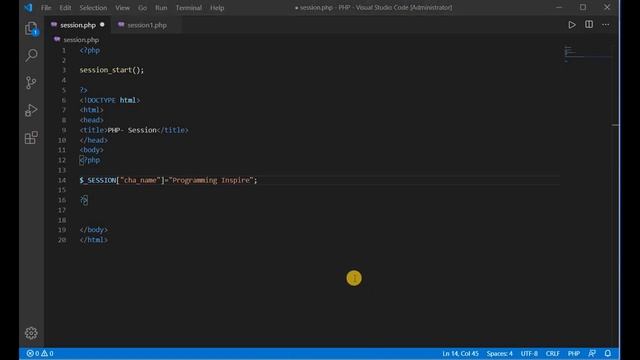Open the View menu
This screenshot has height=360, width=640.
122,8
